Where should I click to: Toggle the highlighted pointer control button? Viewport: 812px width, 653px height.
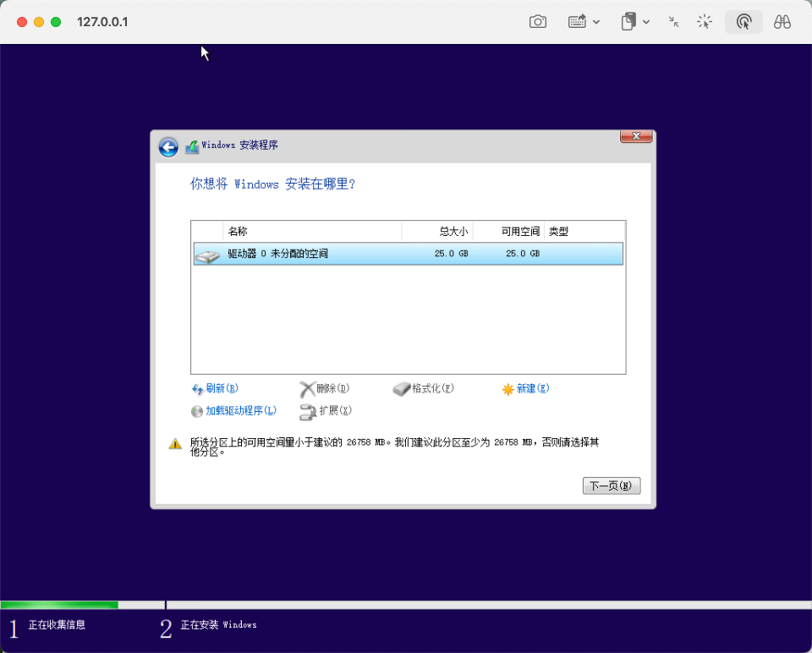tap(743, 22)
